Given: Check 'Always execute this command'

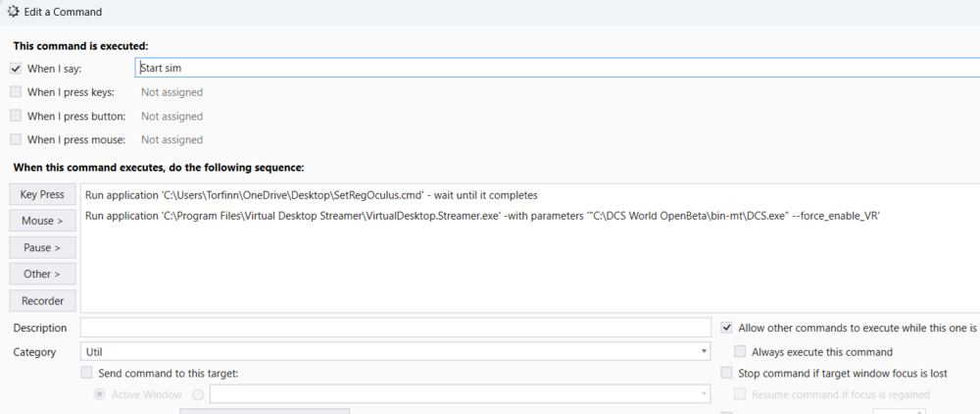Looking at the screenshot, I should (739, 351).
